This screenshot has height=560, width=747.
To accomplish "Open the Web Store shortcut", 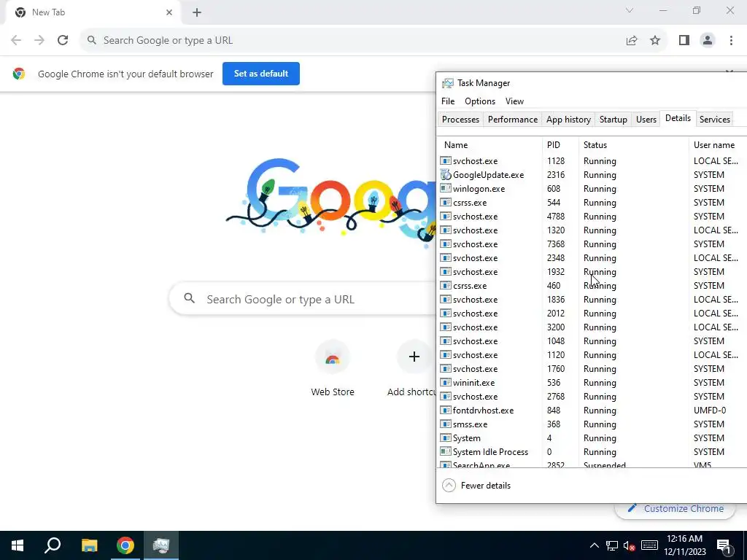I will 333,368.
